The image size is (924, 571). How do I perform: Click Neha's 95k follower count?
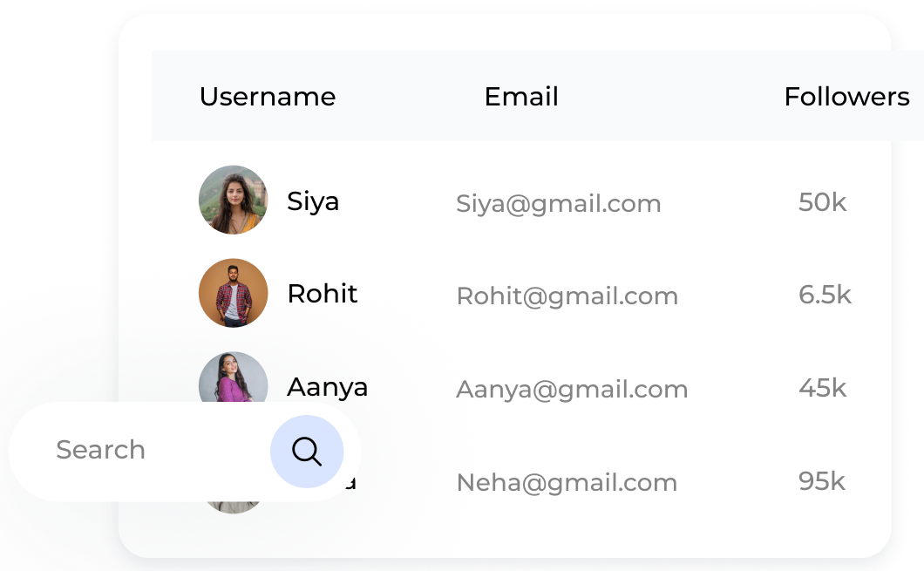coord(822,481)
